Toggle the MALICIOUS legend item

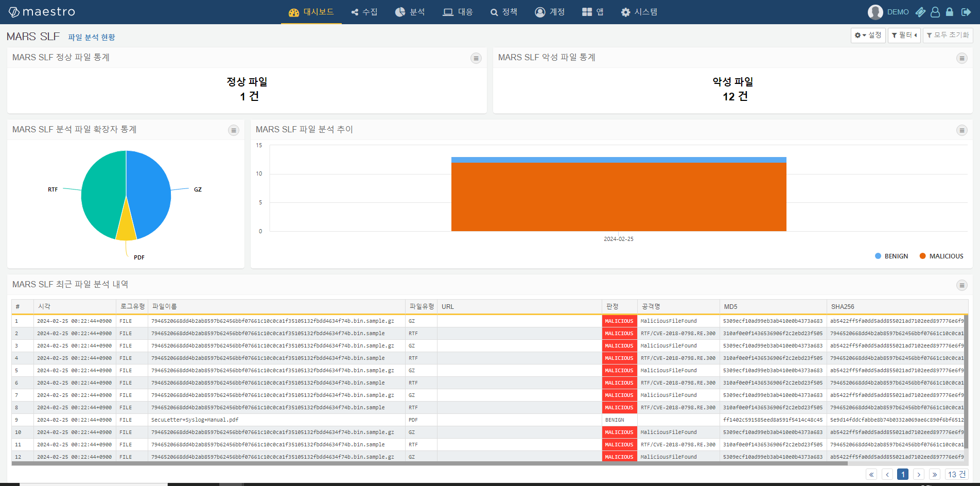coord(941,256)
